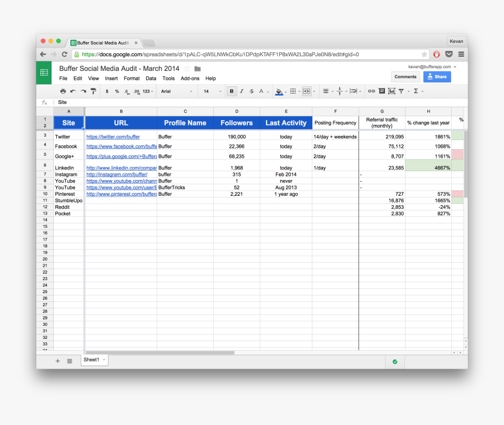This screenshot has width=504, height=425.
Task: Click the Functions sigma icon
Action: coord(416,91)
